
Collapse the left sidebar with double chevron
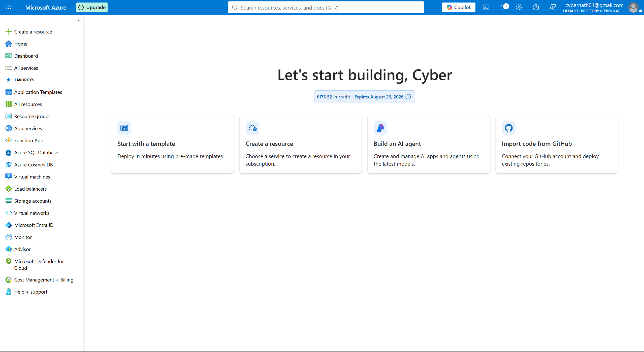tap(79, 20)
